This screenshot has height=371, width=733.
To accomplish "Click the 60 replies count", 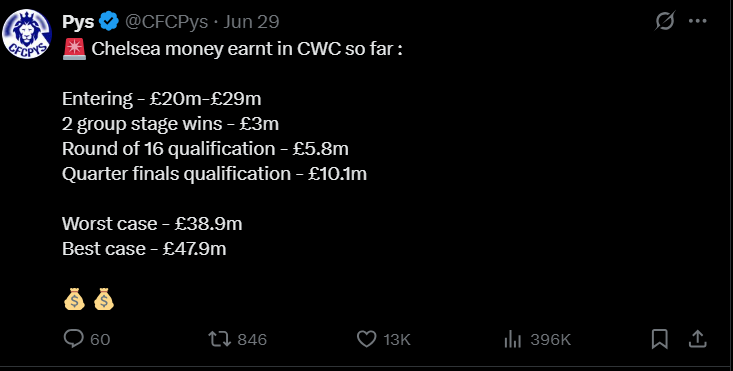I will 100,340.
